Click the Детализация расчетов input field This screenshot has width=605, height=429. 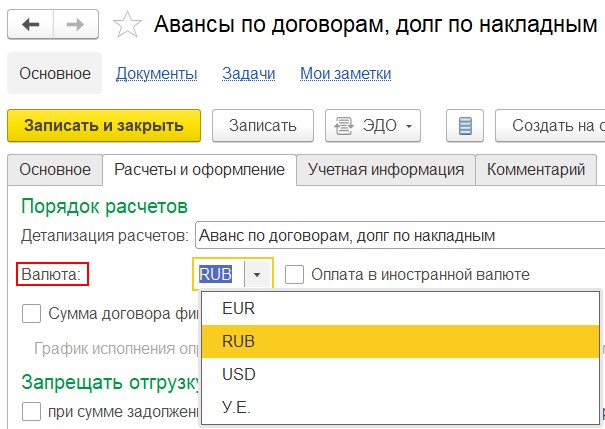pyautogui.click(x=400, y=236)
